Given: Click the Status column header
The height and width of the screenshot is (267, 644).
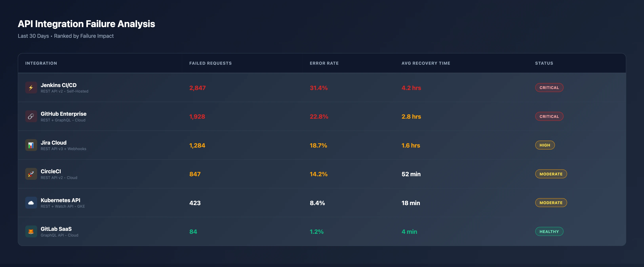Looking at the screenshot, I should tap(544, 63).
